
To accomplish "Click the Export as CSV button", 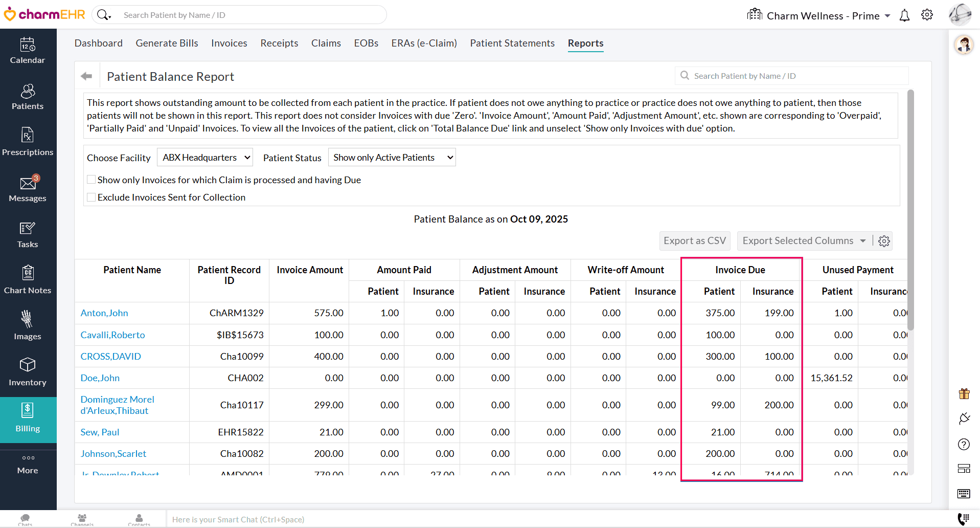I will point(694,240).
